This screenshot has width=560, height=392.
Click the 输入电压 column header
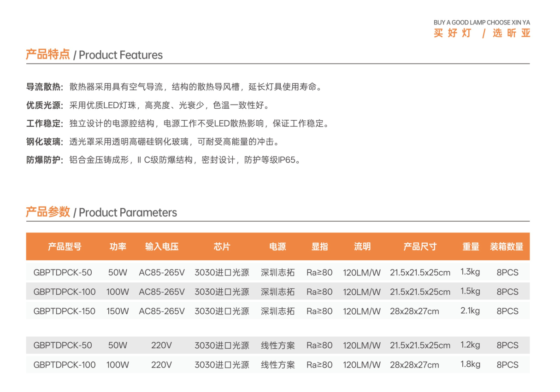tap(162, 246)
